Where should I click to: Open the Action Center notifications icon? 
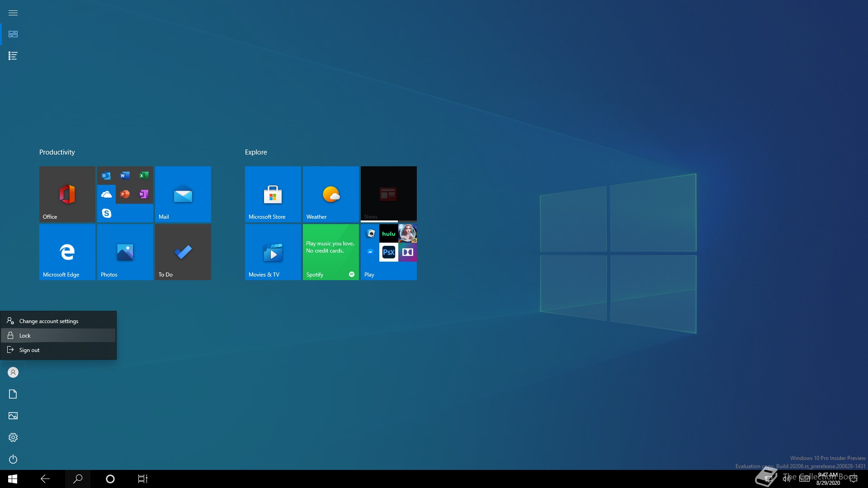click(854, 479)
